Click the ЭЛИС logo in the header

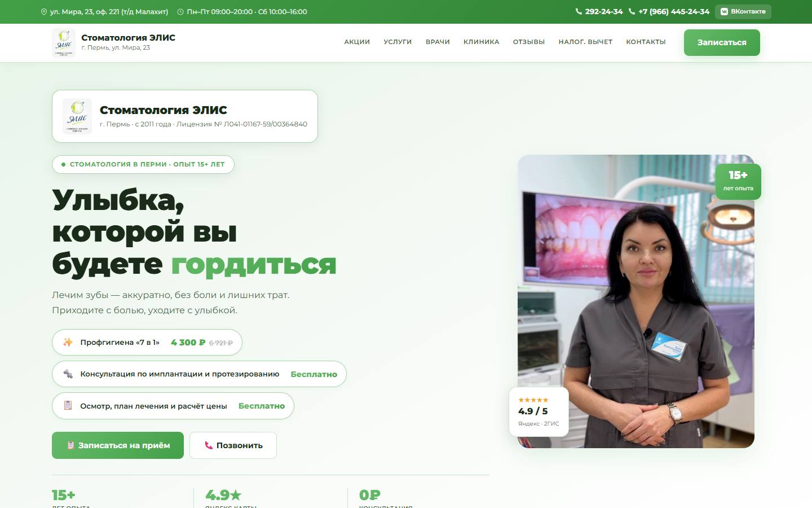point(64,42)
